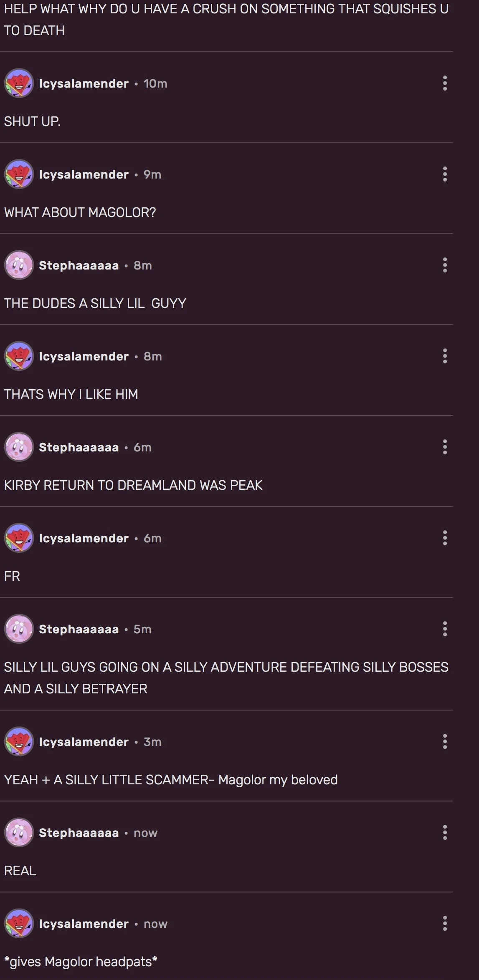Viewport: 479px width, 980px height.
Task: Open Stephaaaaaa's profile from the 6m comment username
Action: (x=79, y=447)
